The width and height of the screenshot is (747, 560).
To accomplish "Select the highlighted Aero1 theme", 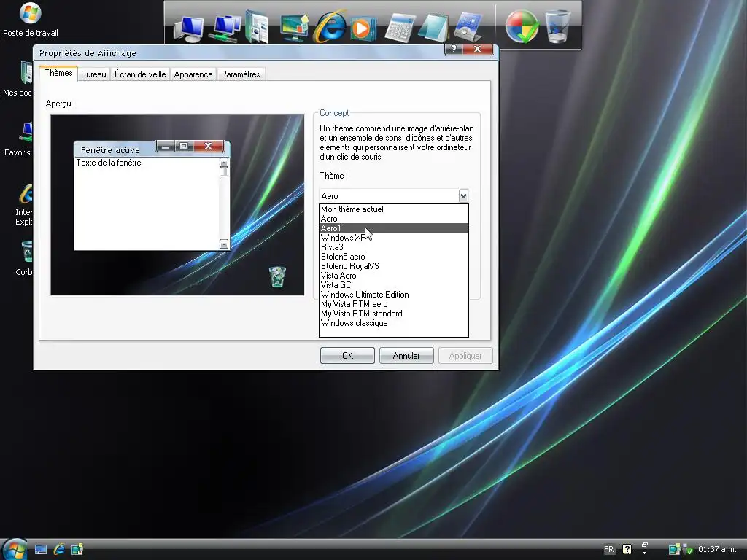I will click(393, 228).
